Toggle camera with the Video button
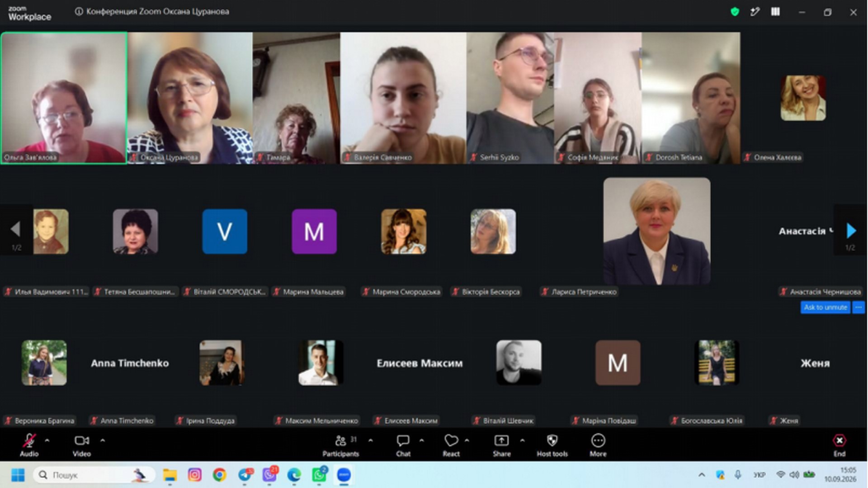868x488 pixels. point(82,445)
